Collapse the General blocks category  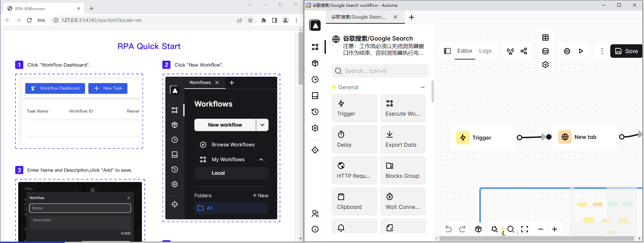coord(422,87)
